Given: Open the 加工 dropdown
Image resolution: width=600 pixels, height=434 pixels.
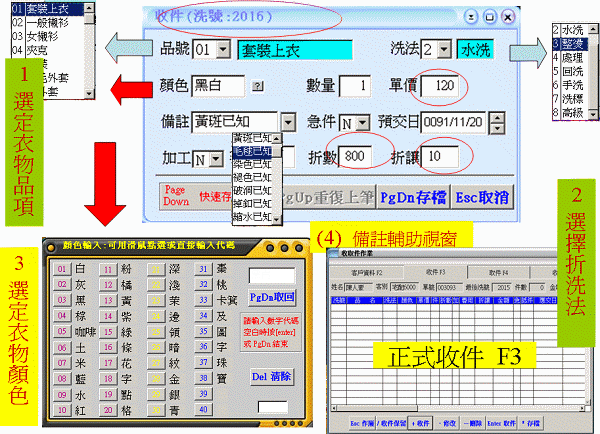Looking at the screenshot, I should (x=215, y=159).
